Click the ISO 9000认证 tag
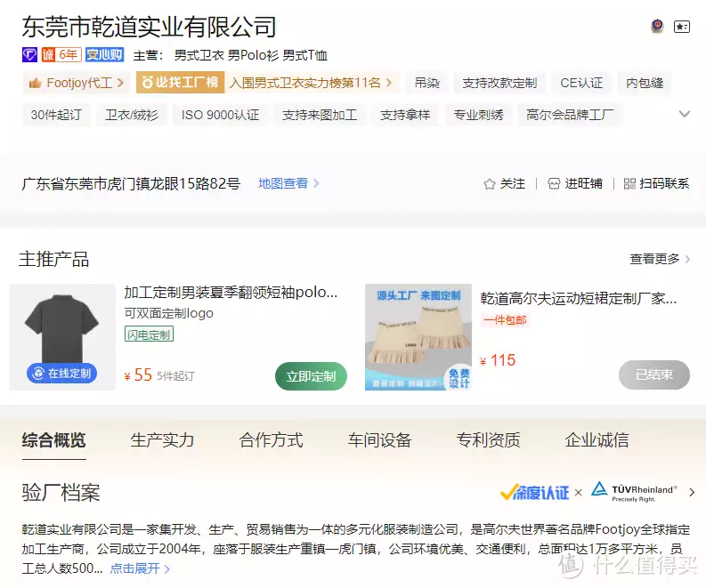This screenshot has width=706, height=588. click(x=220, y=115)
